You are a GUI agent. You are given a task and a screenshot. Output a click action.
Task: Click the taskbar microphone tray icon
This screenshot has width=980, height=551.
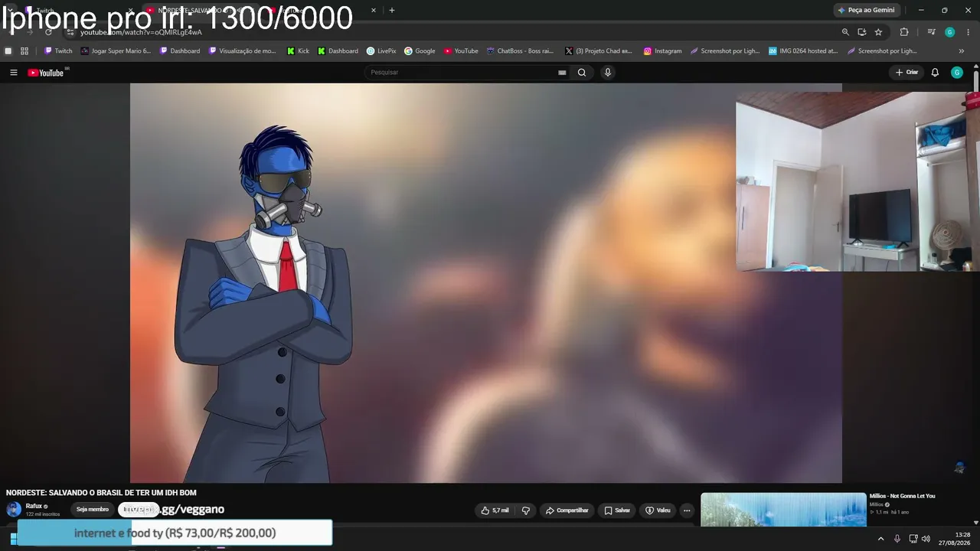(897, 539)
